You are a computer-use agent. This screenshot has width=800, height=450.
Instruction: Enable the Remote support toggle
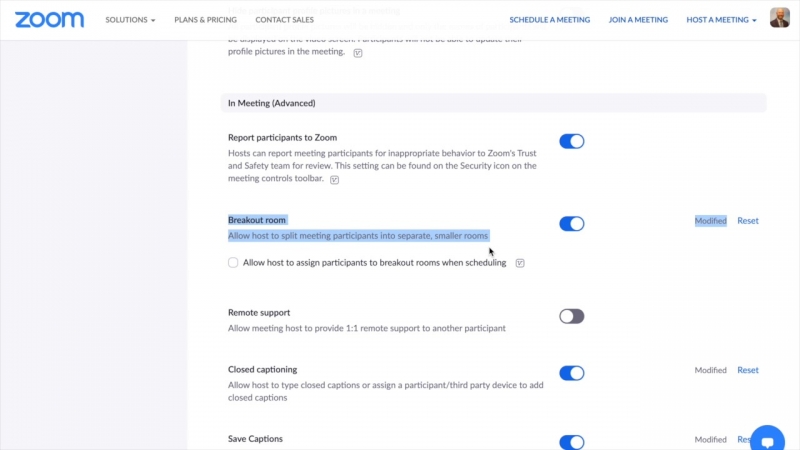(571, 316)
